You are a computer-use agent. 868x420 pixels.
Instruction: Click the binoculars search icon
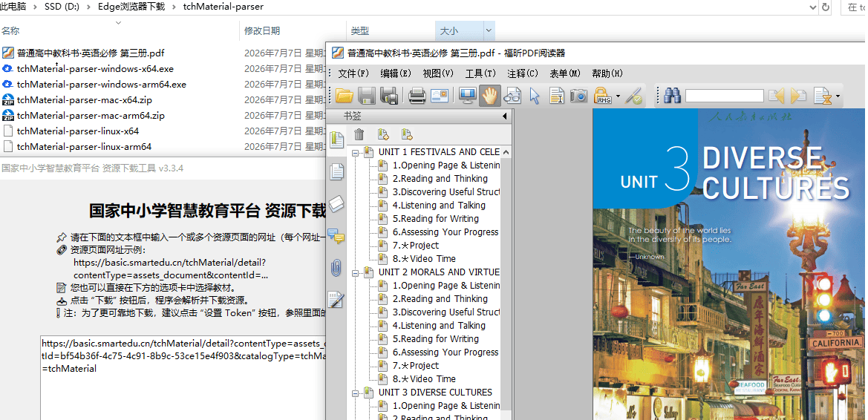tap(672, 96)
